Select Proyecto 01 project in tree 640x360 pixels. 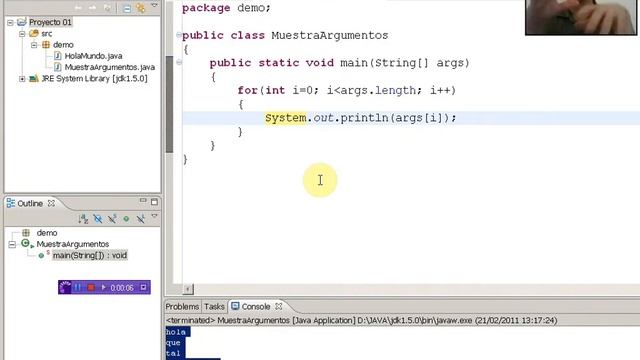50,22
